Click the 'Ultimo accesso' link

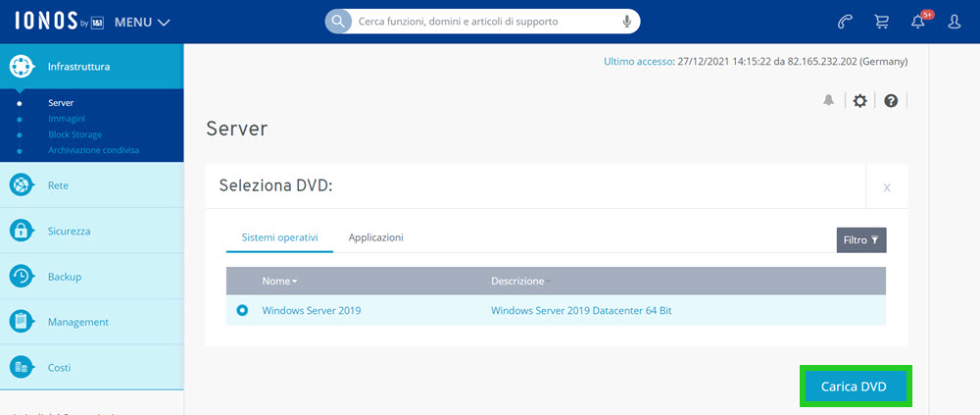tap(636, 62)
